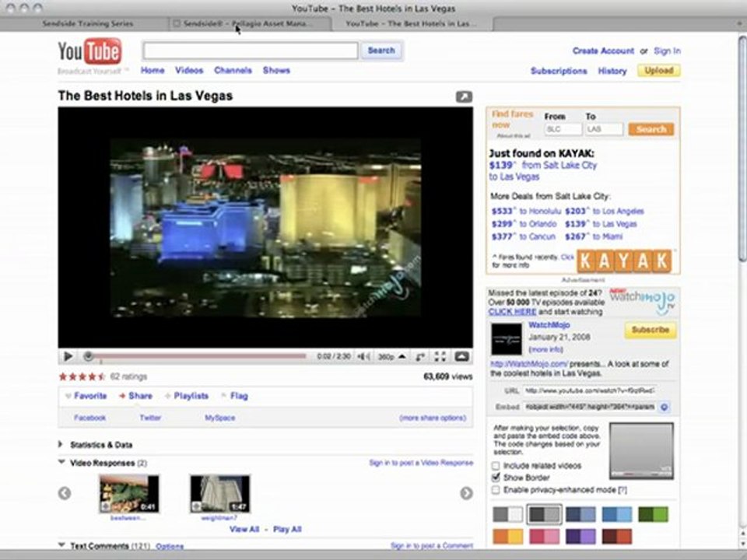
Task: Share the video on MySpace
Action: (x=219, y=418)
